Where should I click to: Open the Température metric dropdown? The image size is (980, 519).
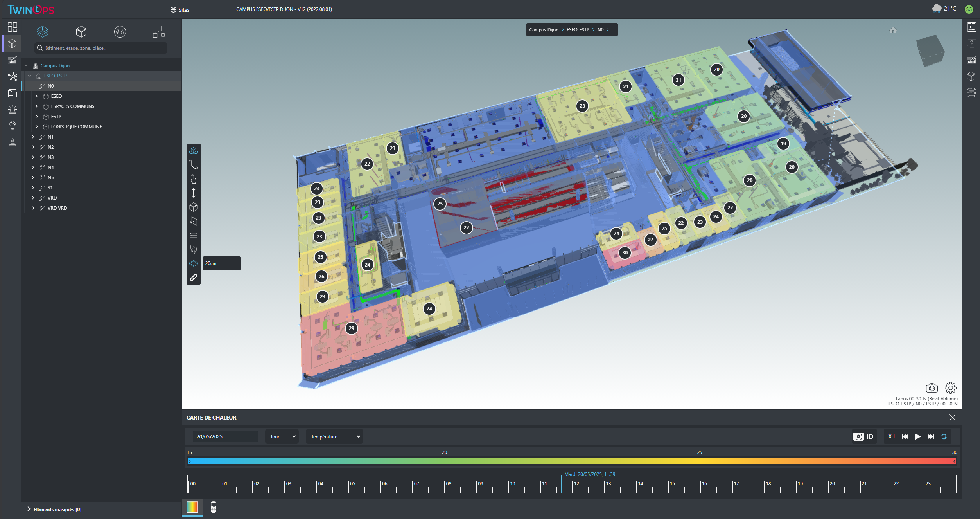pyautogui.click(x=334, y=436)
